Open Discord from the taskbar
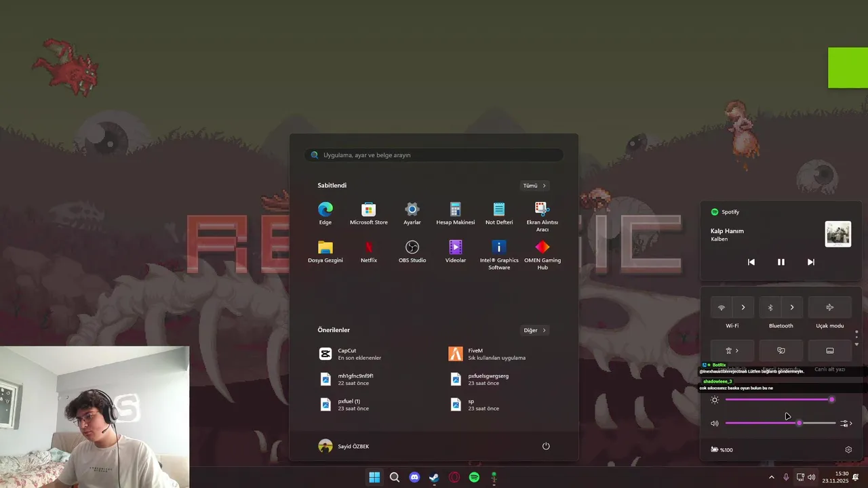The height and width of the screenshot is (488, 868). (414, 477)
